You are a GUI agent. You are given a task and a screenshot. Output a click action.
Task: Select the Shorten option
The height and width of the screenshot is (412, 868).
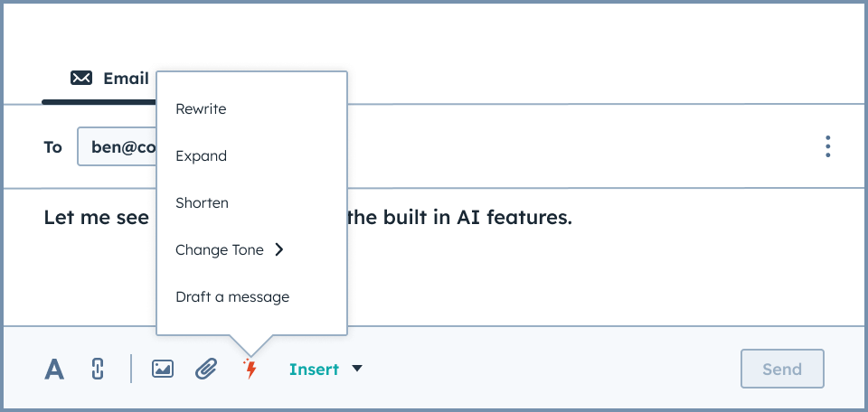[202, 203]
